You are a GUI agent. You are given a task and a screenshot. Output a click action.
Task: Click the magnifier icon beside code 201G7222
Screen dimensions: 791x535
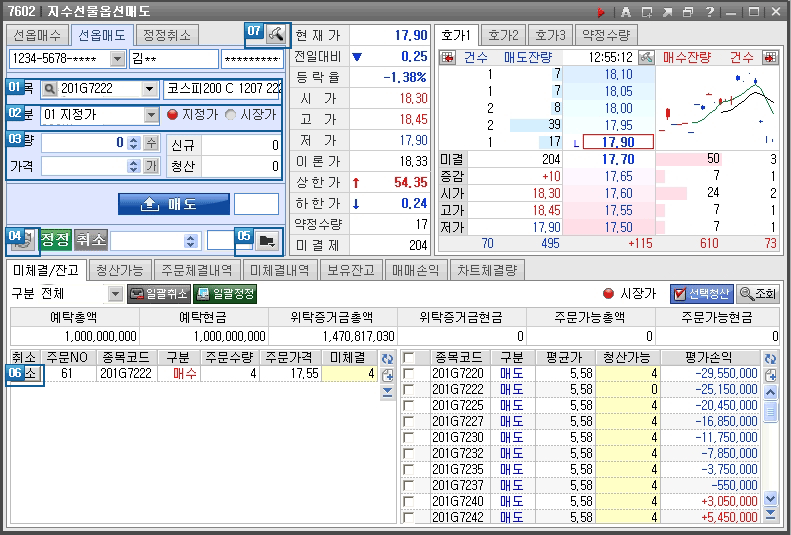coord(50,89)
